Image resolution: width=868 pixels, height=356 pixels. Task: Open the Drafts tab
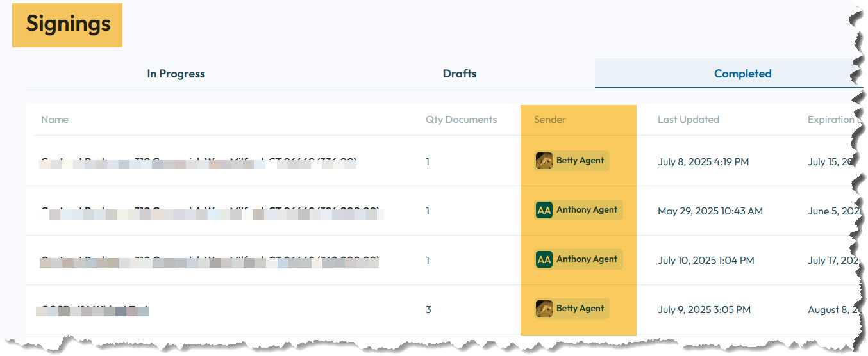point(459,74)
